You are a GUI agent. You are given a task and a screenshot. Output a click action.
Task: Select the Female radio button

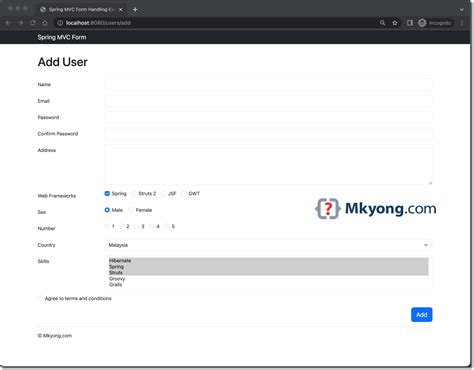131,210
